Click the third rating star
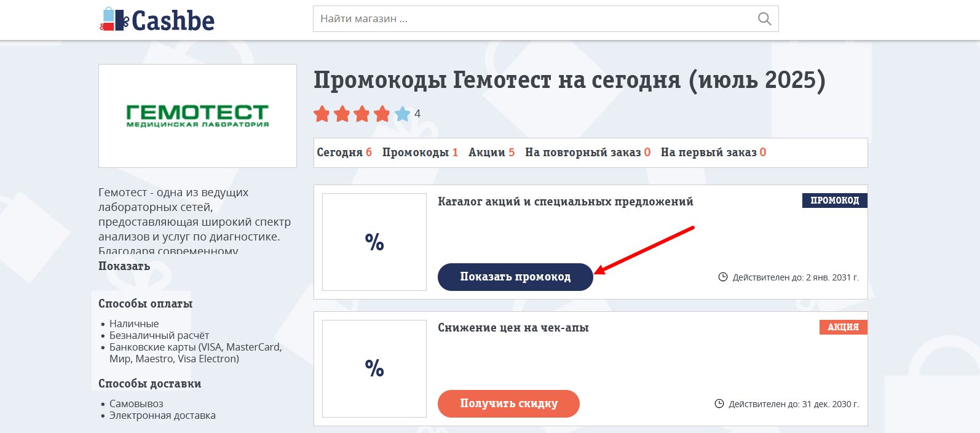This screenshot has height=433, width=980. tap(362, 114)
